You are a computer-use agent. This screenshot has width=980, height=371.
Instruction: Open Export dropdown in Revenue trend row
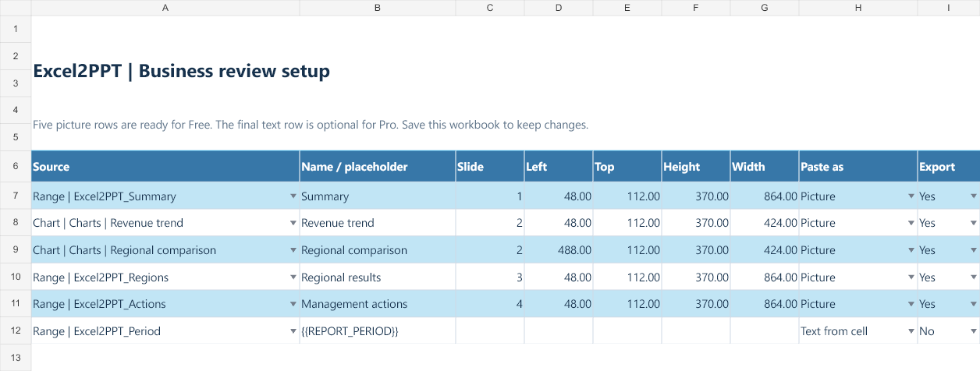click(973, 223)
